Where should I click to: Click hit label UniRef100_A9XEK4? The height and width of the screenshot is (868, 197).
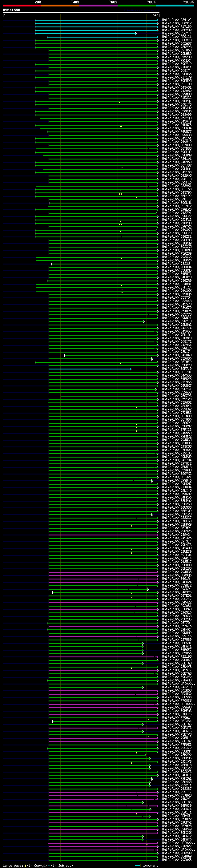click(x=177, y=61)
